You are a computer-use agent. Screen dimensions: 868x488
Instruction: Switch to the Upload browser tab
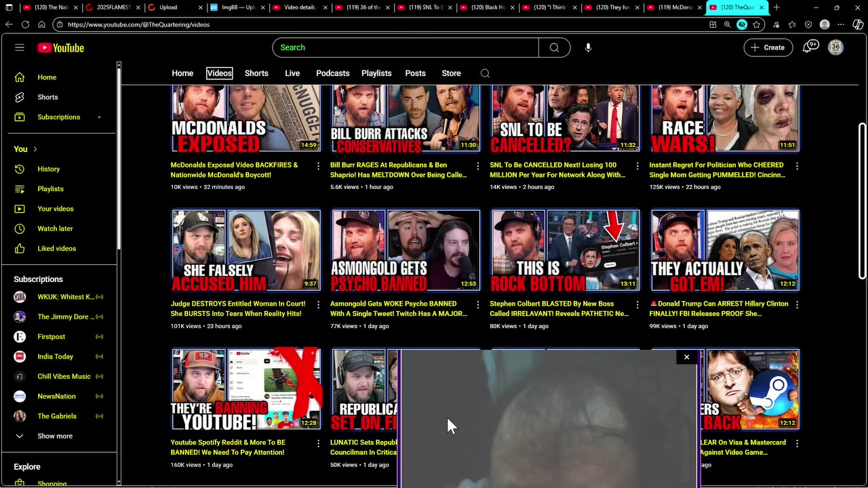(175, 7)
